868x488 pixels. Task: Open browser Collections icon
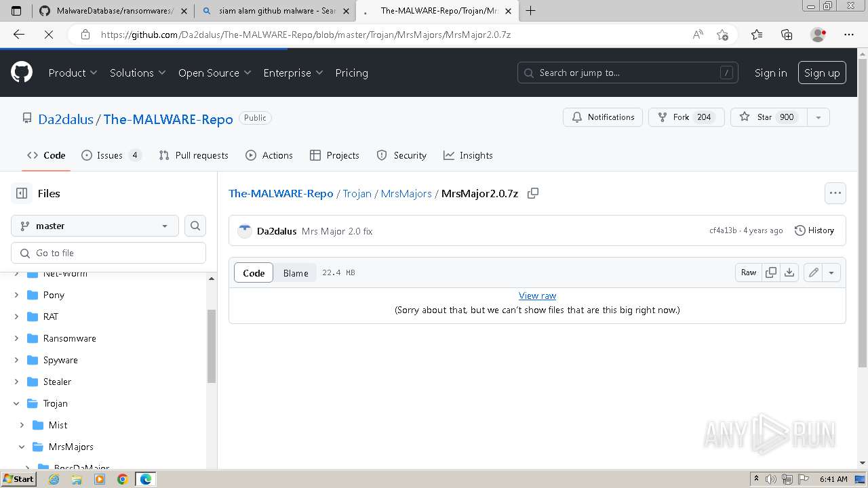tap(787, 35)
